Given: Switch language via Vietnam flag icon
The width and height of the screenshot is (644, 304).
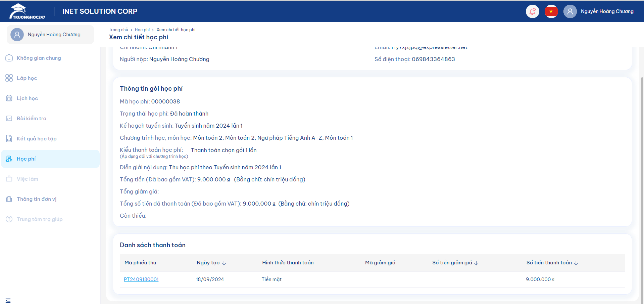Looking at the screenshot, I should (551, 11).
